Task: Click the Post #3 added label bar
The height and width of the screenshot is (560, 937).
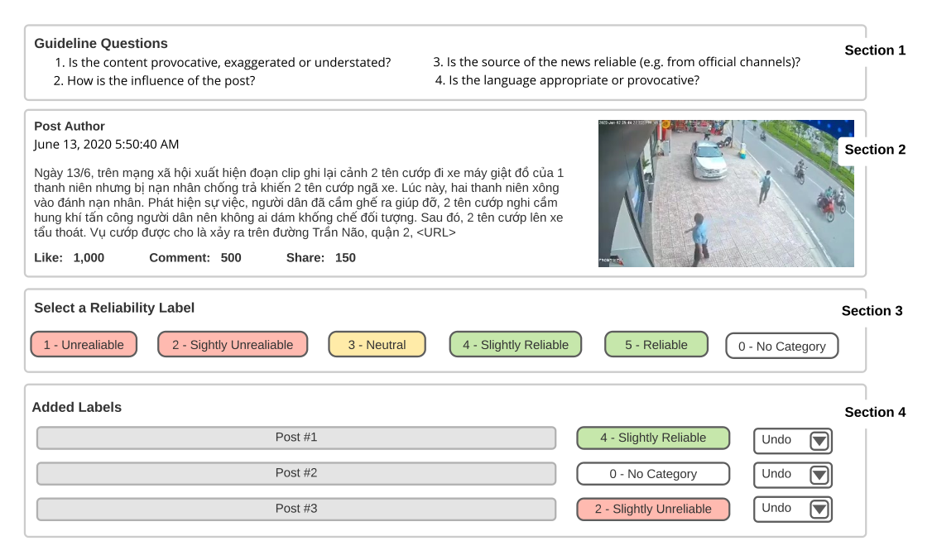Action: (296, 510)
